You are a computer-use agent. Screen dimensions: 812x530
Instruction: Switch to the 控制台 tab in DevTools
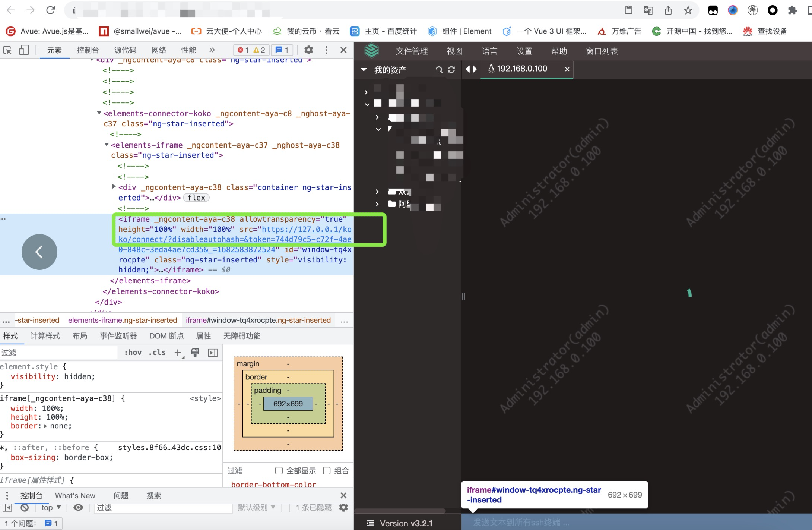pos(88,50)
